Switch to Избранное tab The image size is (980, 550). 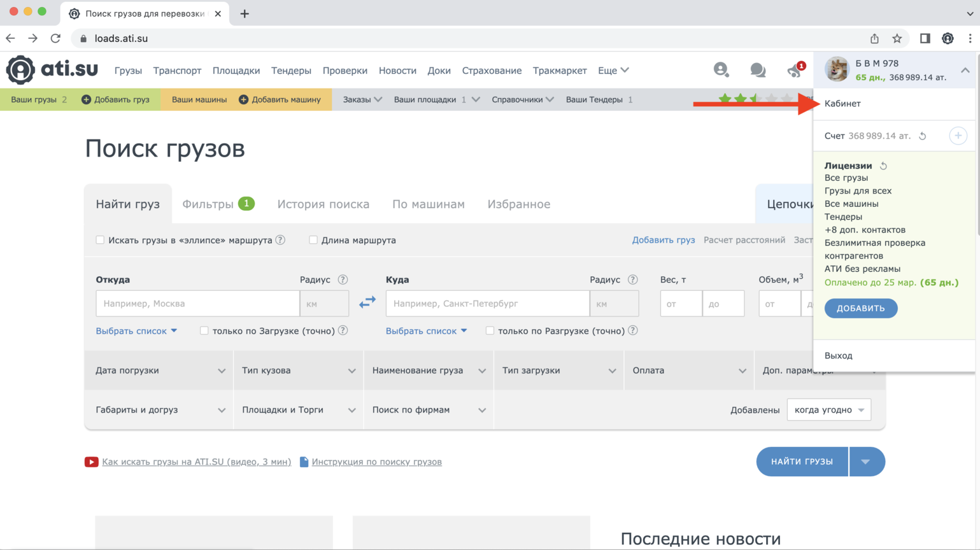pyautogui.click(x=519, y=204)
